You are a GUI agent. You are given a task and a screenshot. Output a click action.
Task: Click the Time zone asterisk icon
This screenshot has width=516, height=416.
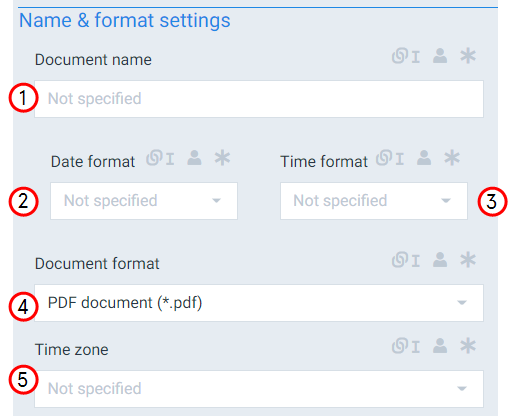468,346
